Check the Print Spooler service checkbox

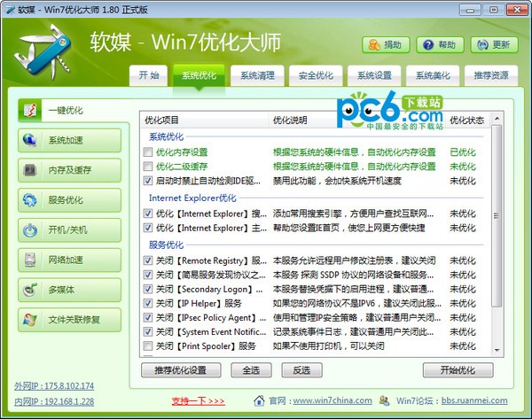[147, 345]
